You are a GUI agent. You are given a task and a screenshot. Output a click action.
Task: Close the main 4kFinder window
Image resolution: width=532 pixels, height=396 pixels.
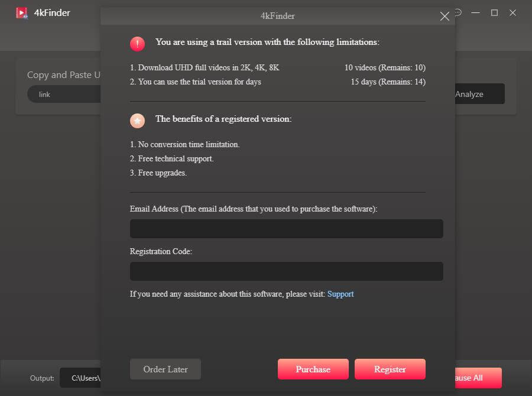pyautogui.click(x=512, y=12)
